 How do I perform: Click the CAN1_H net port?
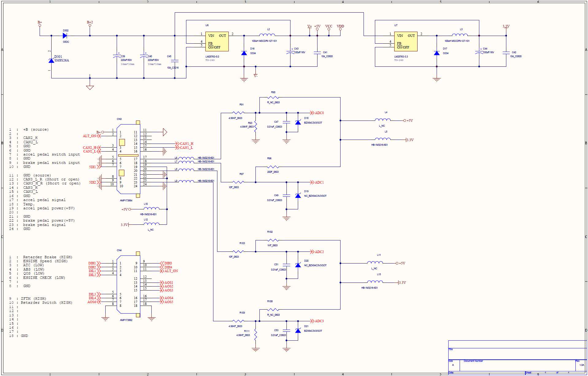[185, 144]
